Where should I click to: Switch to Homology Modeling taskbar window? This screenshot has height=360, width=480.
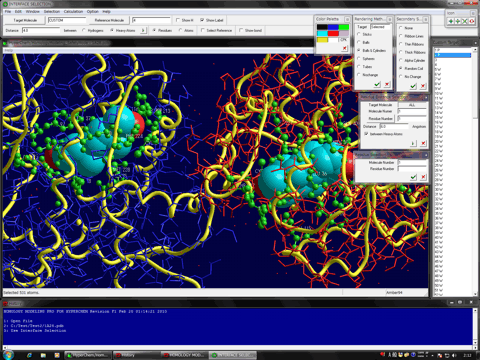185,355
